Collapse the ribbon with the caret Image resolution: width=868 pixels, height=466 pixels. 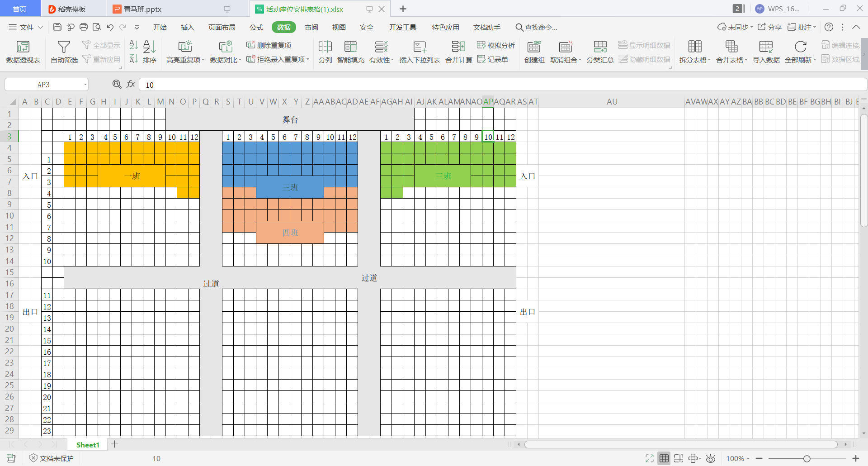point(856,27)
